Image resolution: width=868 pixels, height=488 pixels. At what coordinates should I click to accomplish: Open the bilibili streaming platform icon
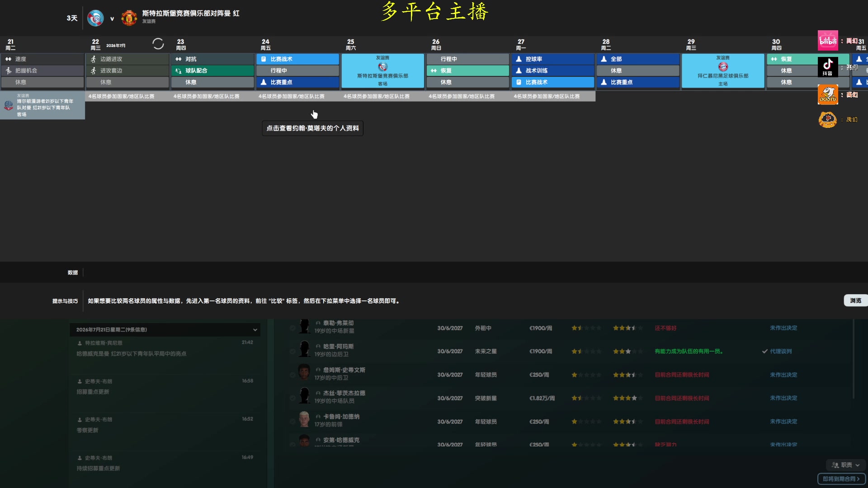(828, 41)
